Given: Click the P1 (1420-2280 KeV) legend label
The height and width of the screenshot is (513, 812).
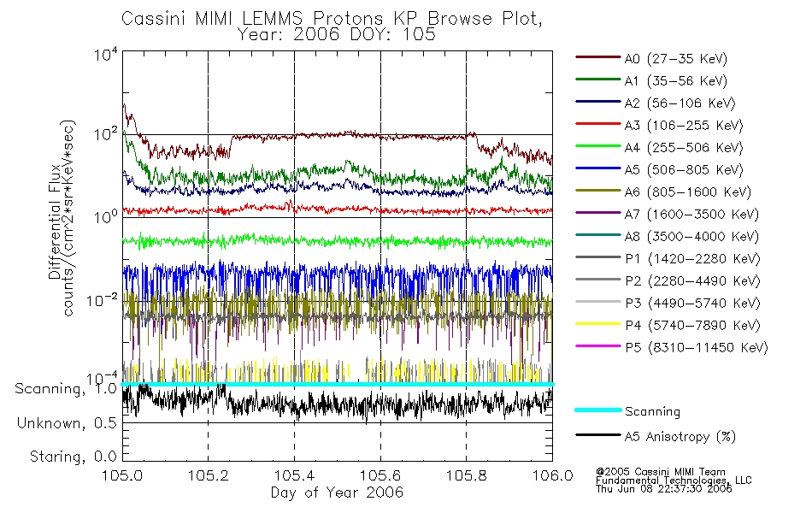Looking at the screenshot, I should (x=692, y=259).
